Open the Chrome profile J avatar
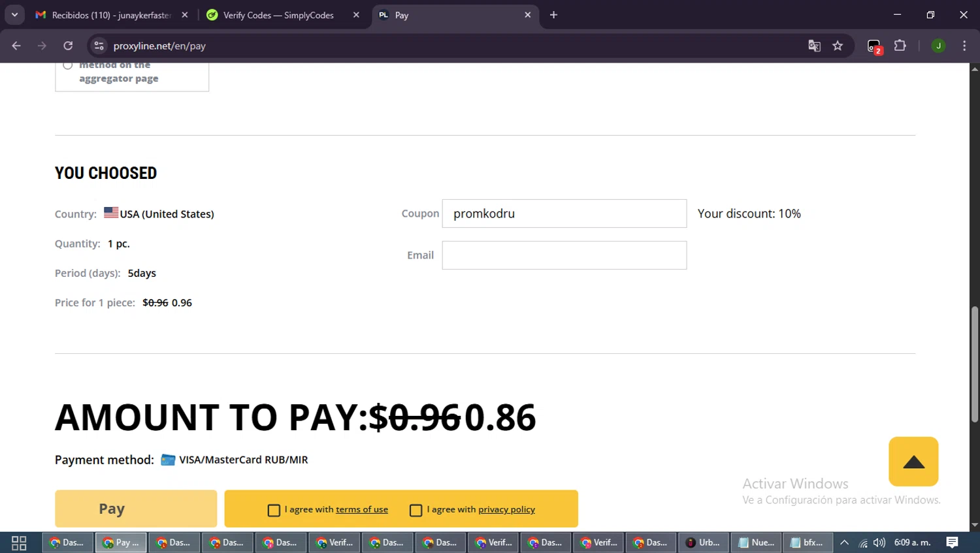The width and height of the screenshot is (980, 553). (938, 46)
